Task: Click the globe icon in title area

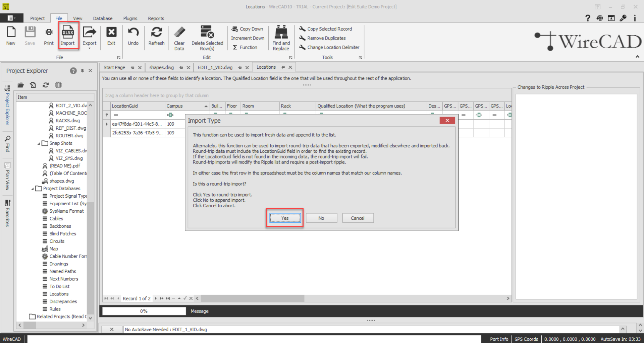Action: 600,18
